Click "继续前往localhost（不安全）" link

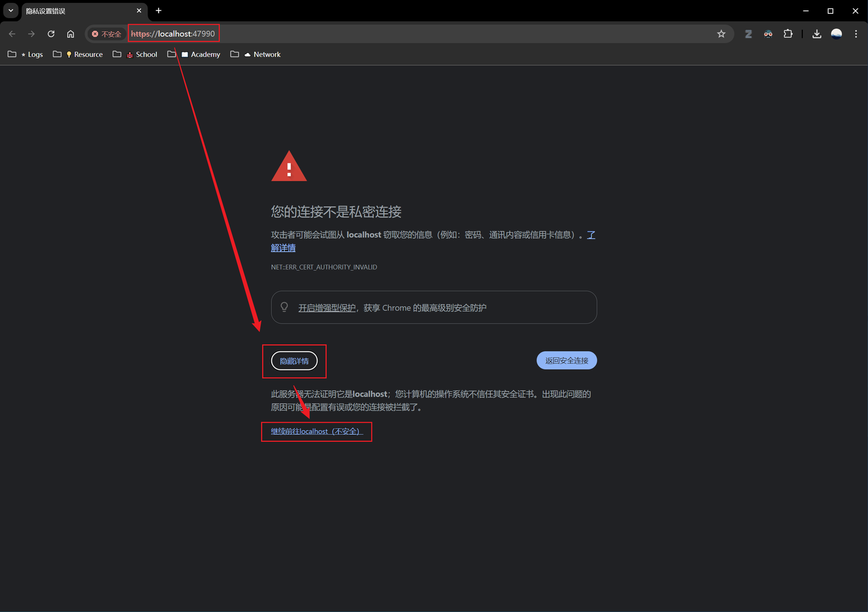(x=317, y=431)
